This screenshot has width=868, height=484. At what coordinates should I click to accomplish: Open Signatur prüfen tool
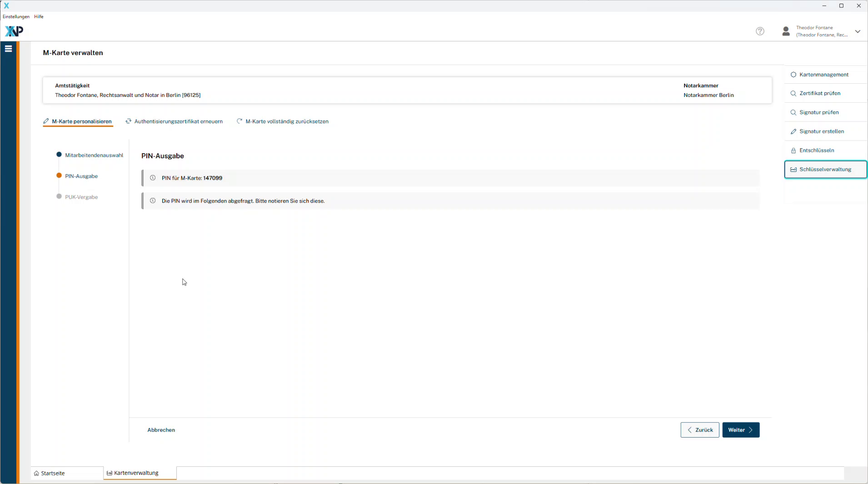818,112
